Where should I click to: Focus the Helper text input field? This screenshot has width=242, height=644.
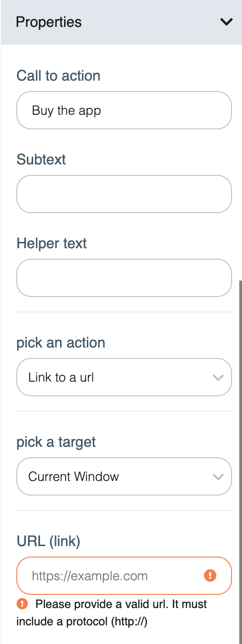(x=124, y=278)
